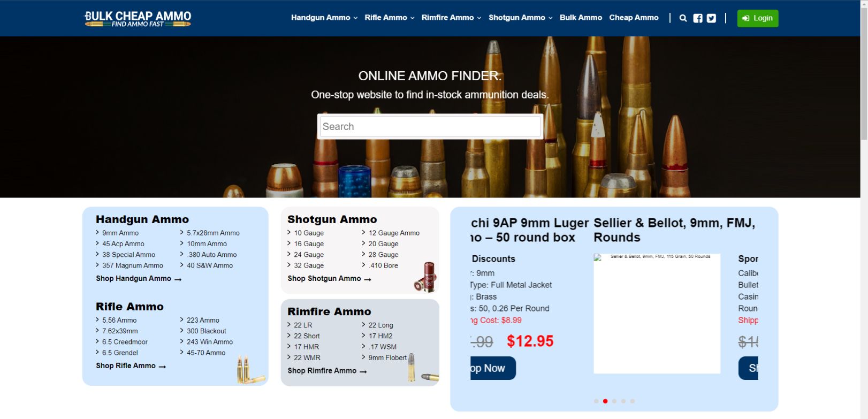Open the 22 LR link

(303, 325)
